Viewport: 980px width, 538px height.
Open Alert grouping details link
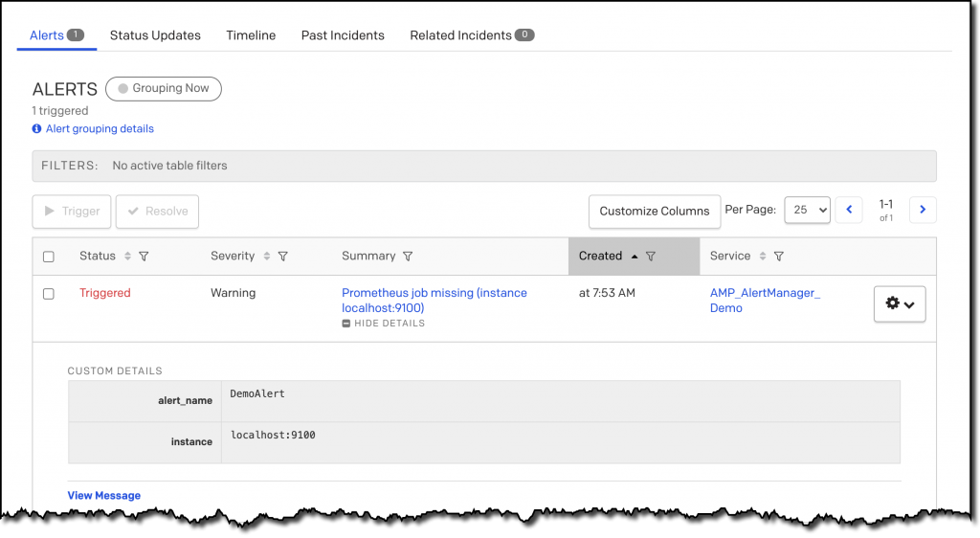point(100,128)
